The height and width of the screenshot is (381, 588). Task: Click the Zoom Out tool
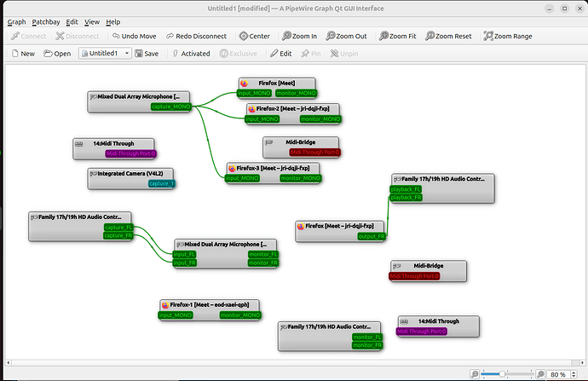pyautogui.click(x=347, y=36)
